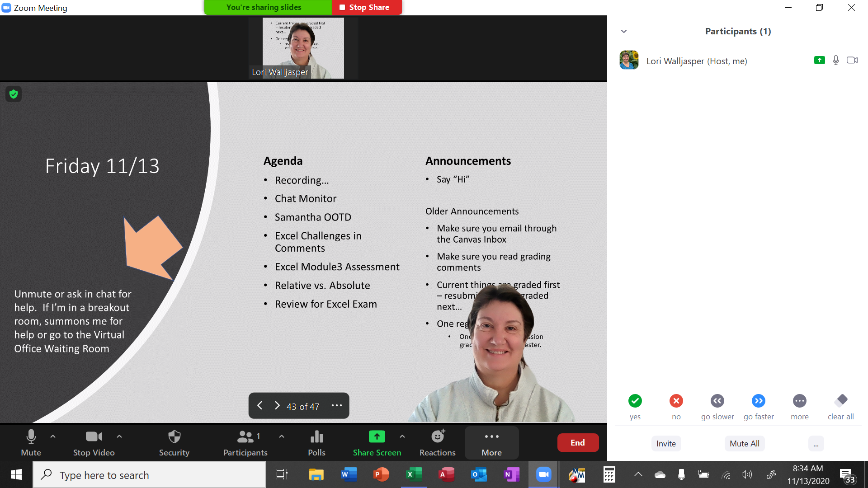Click clear all feedback icon
Screen dimensions: 868x488
point(841,401)
